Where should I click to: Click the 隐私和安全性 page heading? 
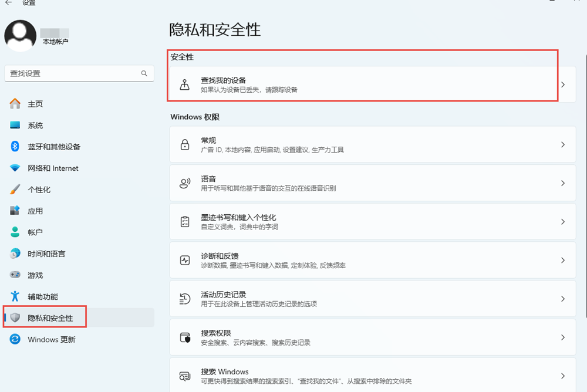coord(214,29)
